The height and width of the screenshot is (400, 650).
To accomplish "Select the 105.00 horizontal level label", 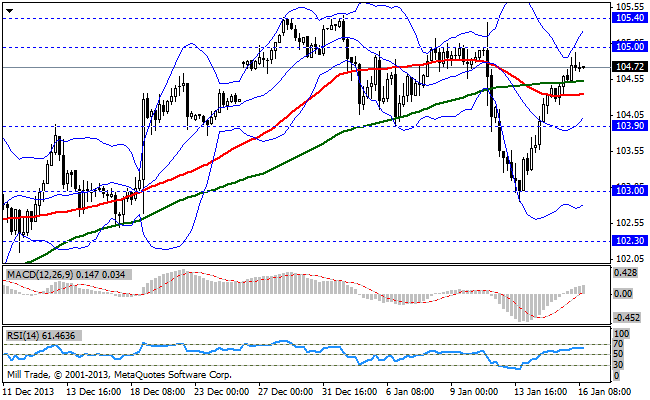I will tap(630, 47).
